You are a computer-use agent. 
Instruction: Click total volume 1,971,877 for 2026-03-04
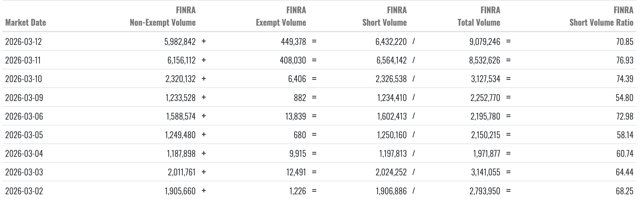(x=486, y=154)
